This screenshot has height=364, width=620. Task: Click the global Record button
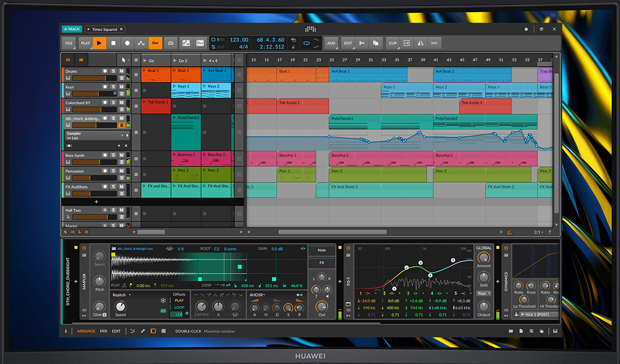click(x=127, y=43)
